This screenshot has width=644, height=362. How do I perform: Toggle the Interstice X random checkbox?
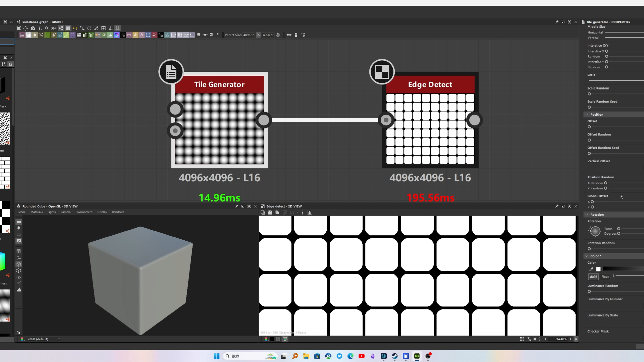(606, 57)
